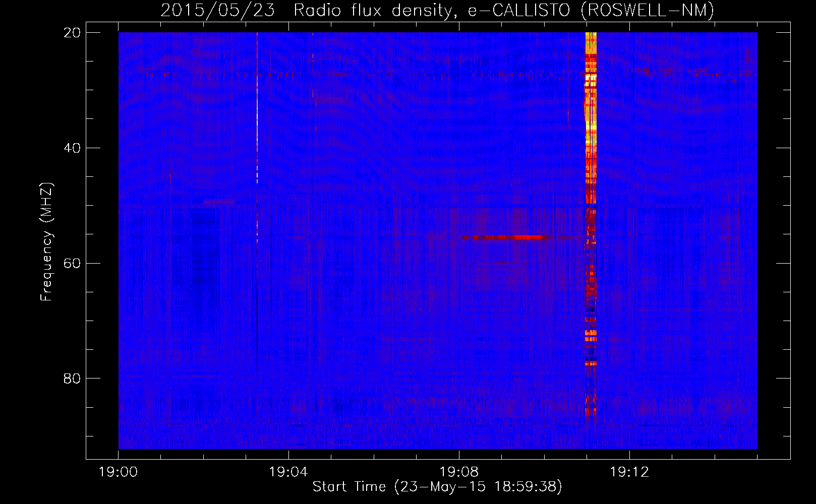
Task: Click the time tick label '19:08'
Action: click(x=459, y=472)
